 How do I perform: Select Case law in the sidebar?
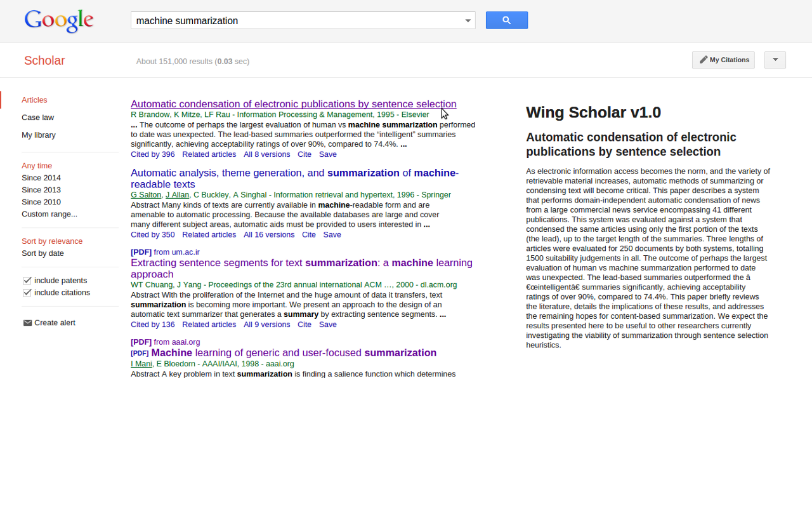[37, 117]
